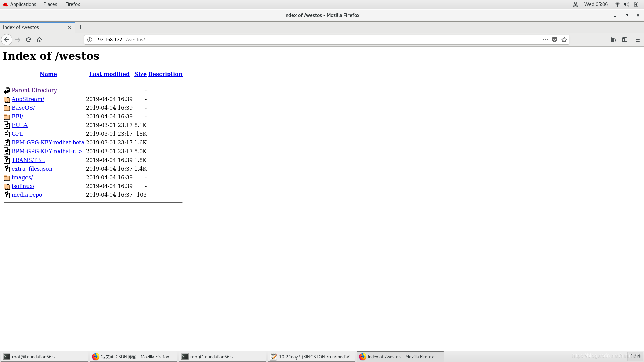Sort files by Last modified column
The image size is (644, 362).
point(109,74)
